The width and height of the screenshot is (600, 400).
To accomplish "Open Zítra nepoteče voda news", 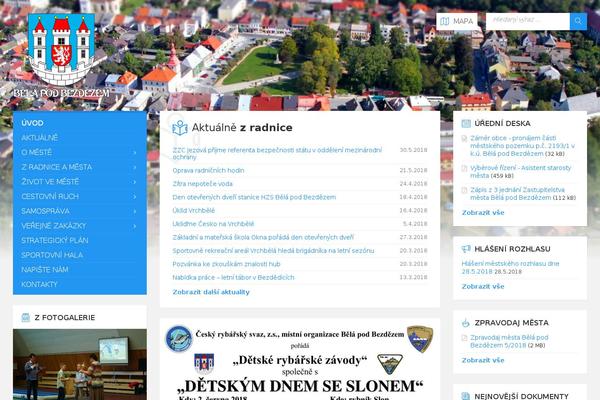I will (x=202, y=184).
